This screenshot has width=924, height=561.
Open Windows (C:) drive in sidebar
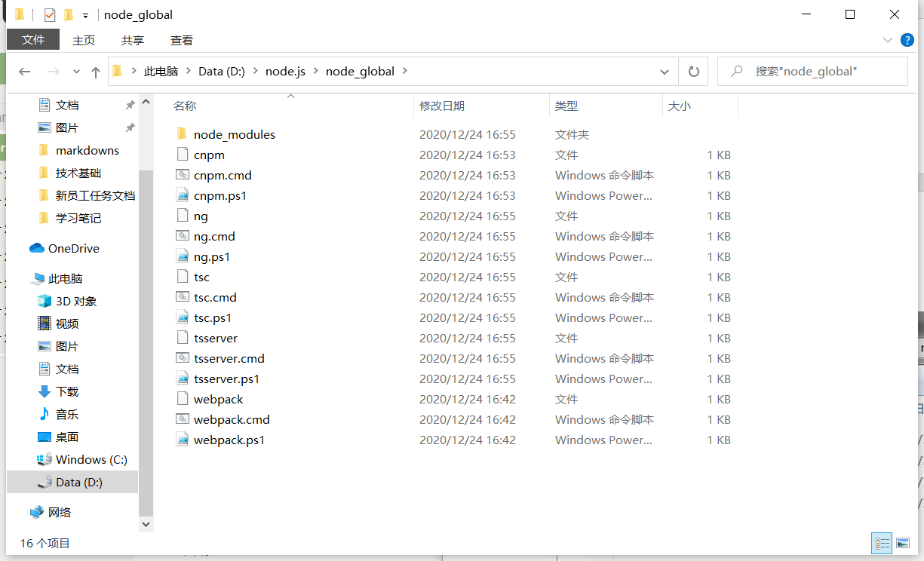[x=91, y=459]
